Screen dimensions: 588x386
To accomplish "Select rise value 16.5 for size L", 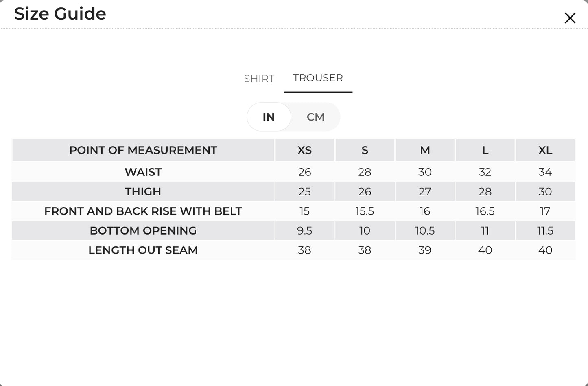I will click(x=485, y=211).
